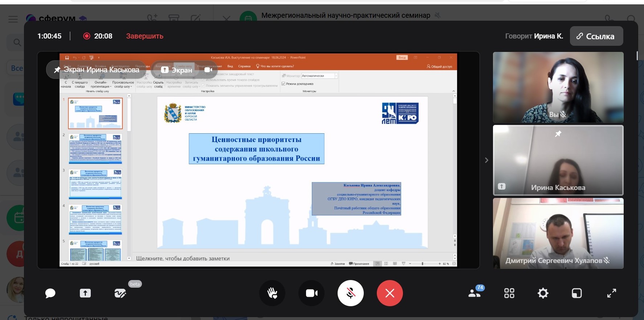Select slide 2 thumbnail

95,149
